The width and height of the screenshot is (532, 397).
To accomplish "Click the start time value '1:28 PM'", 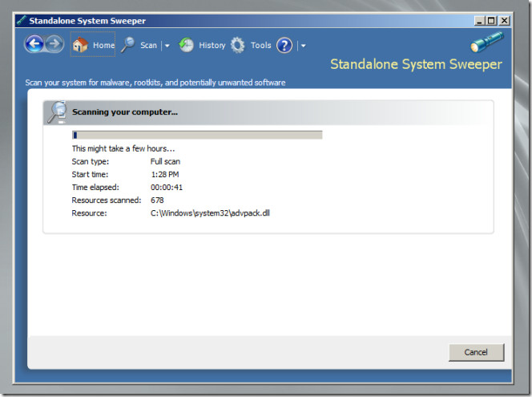I will point(164,174).
